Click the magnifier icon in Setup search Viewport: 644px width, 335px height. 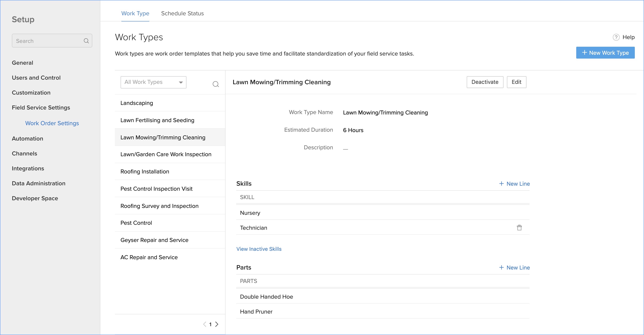pyautogui.click(x=86, y=41)
